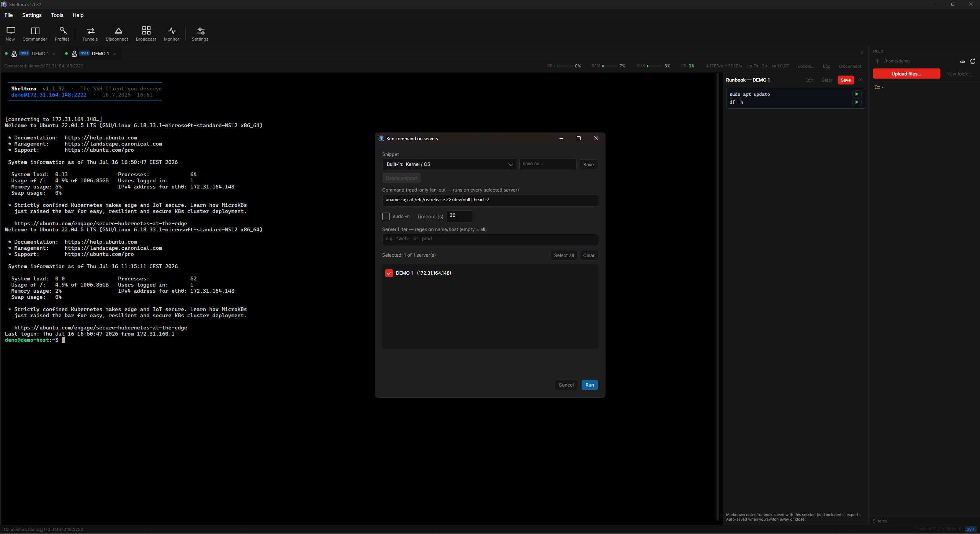The height and width of the screenshot is (534, 980).
Task: Switch to the first DEMO 1 SSH tab
Action: [31, 54]
